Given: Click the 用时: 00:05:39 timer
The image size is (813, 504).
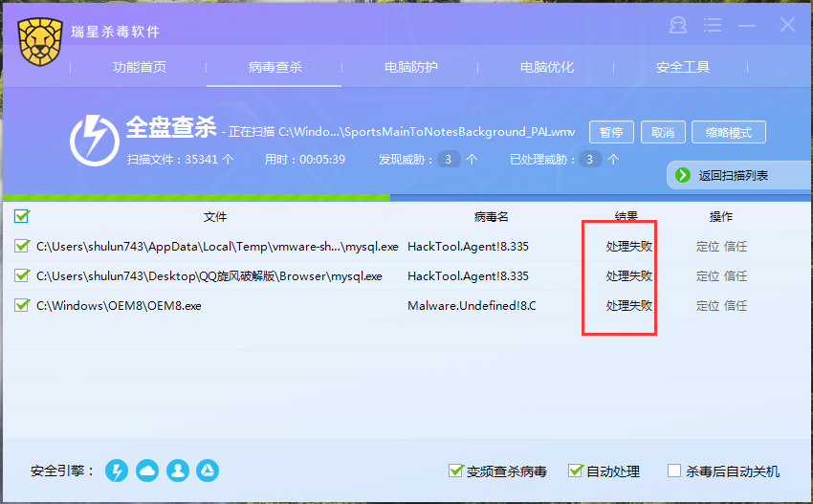Looking at the screenshot, I should pos(305,159).
